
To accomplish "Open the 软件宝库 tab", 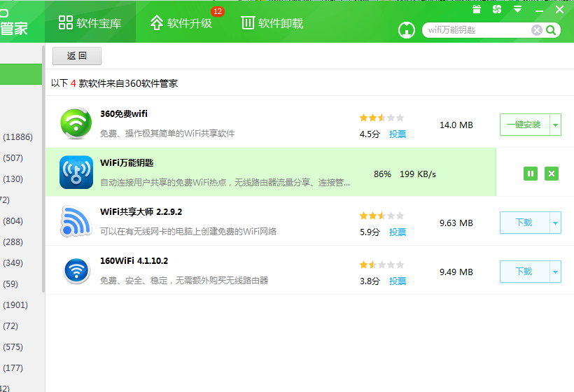I will coord(90,22).
